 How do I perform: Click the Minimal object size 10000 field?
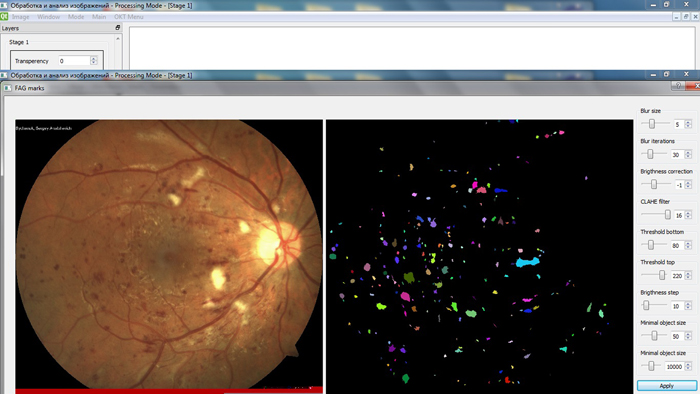674,366
